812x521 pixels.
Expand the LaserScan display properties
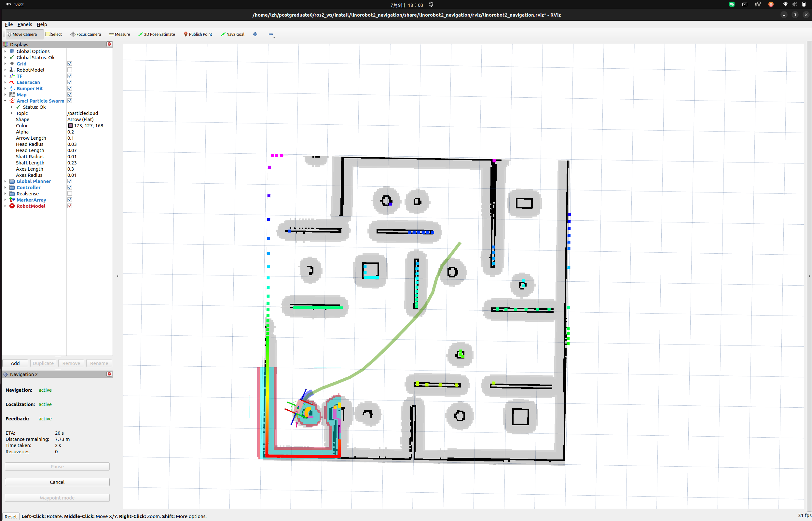click(5, 82)
